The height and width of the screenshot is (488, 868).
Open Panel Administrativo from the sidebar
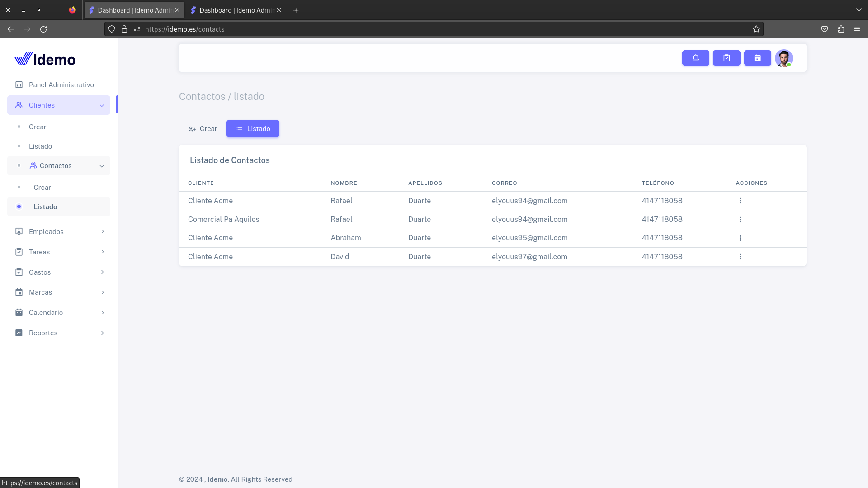tap(61, 85)
